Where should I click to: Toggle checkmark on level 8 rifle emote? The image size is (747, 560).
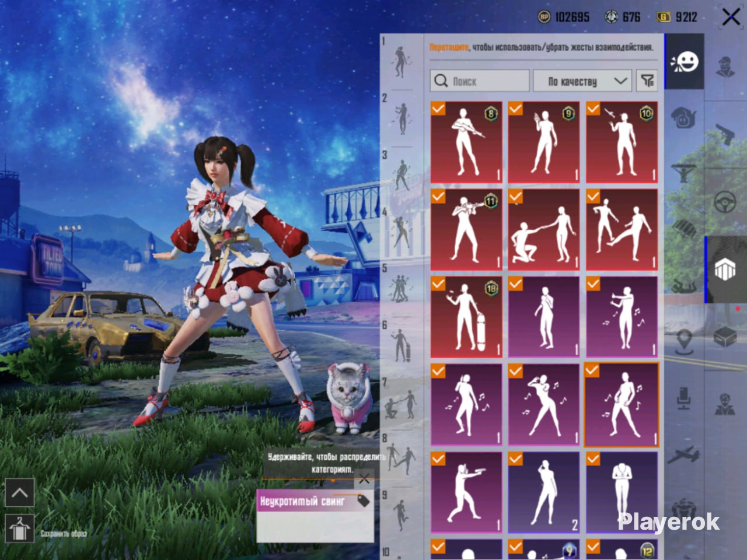[x=438, y=108]
